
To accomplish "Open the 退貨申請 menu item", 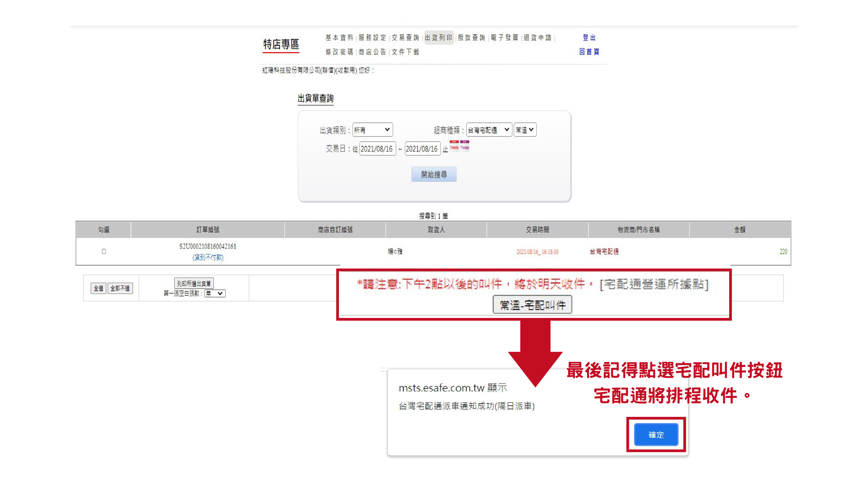I will 537,37.
